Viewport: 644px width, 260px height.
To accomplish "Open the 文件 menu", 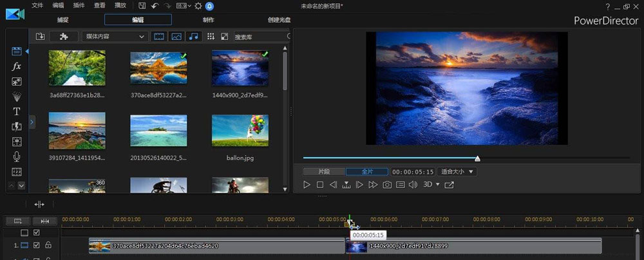I will point(37,6).
